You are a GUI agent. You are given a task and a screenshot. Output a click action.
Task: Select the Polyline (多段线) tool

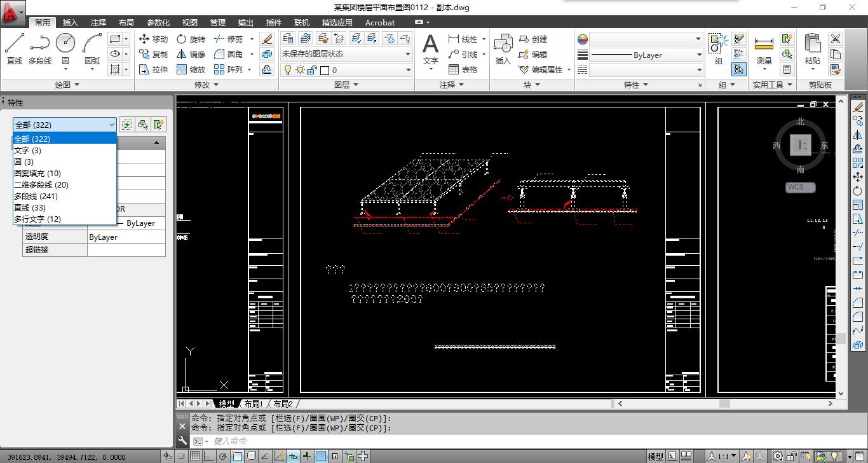pos(39,49)
